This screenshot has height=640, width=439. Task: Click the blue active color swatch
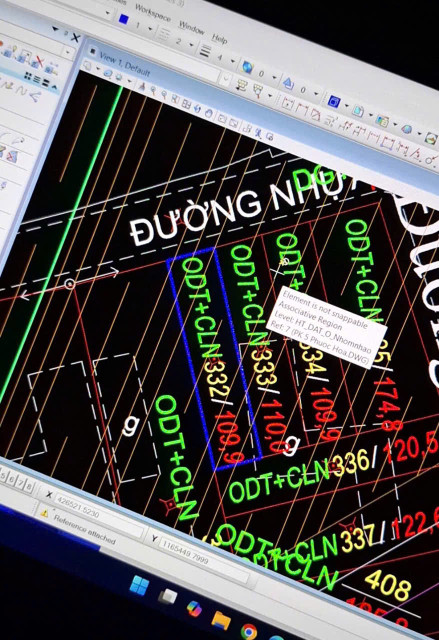point(124,19)
